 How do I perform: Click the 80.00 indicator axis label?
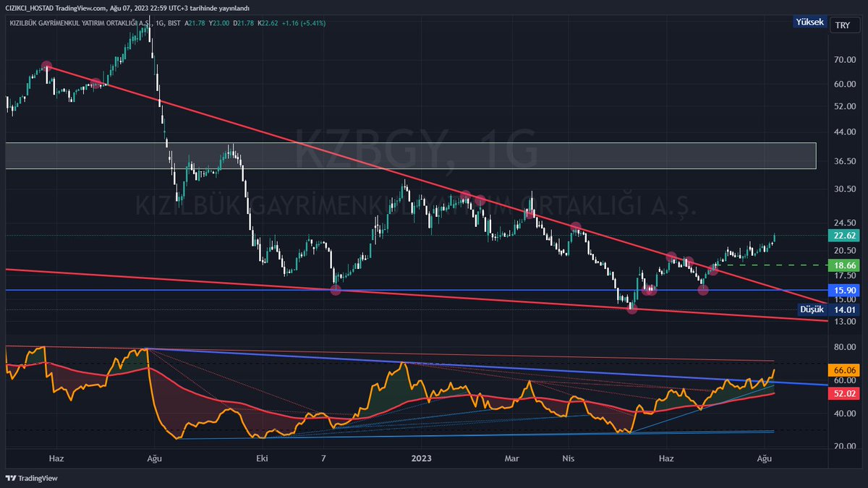[x=845, y=347]
